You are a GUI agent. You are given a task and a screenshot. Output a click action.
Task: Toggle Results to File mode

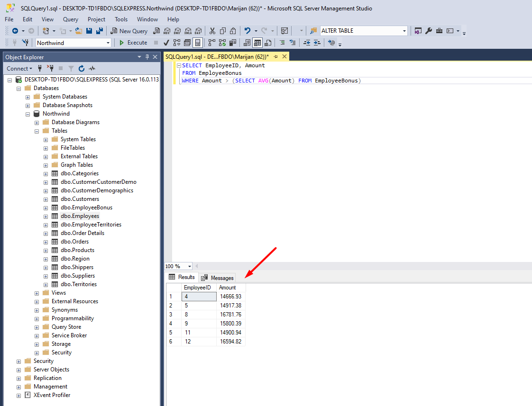pos(268,43)
